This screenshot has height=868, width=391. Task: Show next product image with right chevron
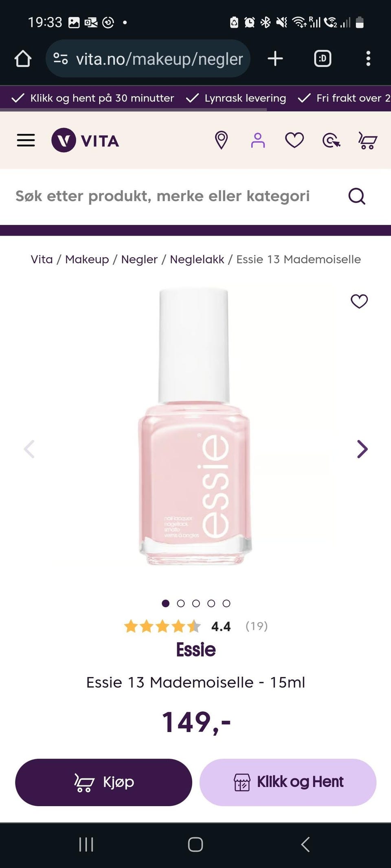[362, 449]
